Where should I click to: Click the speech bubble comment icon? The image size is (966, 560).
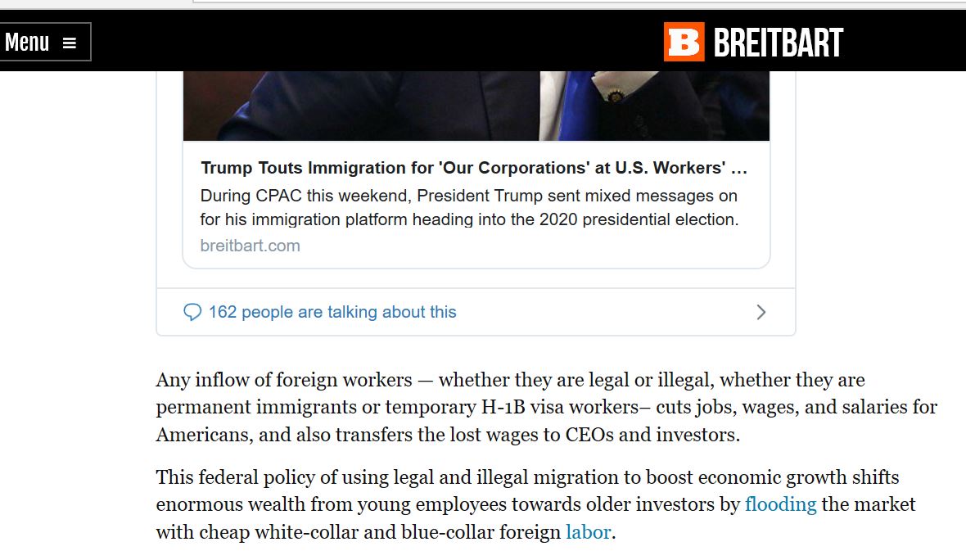(192, 312)
